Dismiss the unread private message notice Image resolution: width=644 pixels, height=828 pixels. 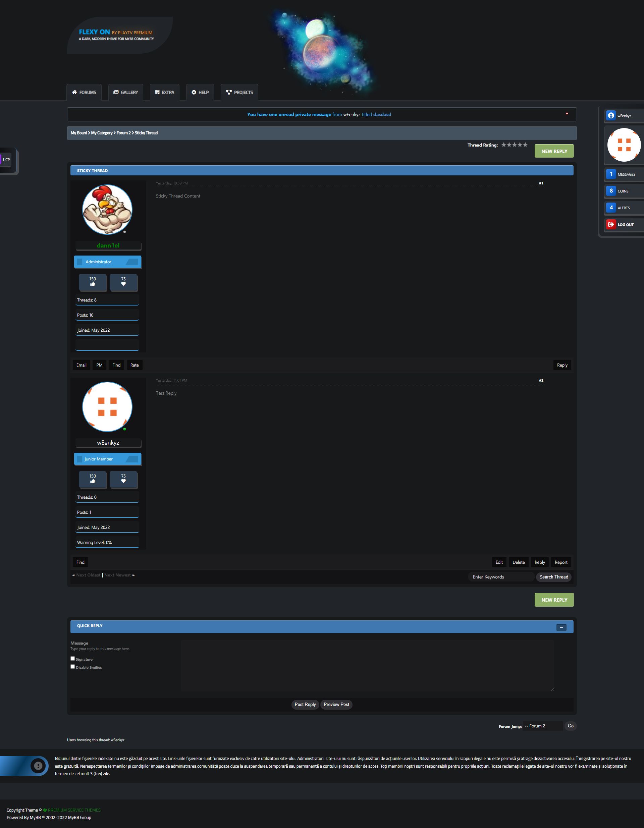(567, 113)
